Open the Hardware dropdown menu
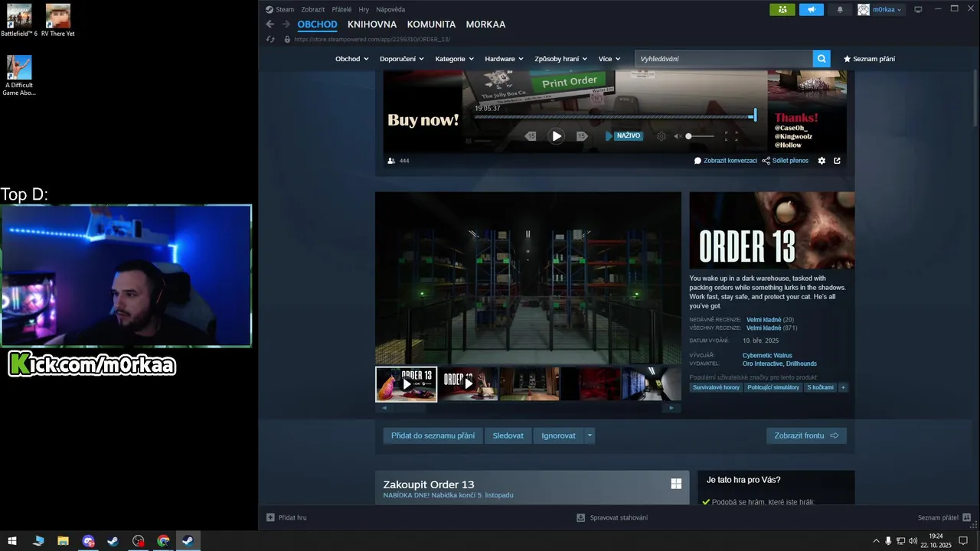Image resolution: width=980 pixels, height=551 pixels. pos(504,59)
